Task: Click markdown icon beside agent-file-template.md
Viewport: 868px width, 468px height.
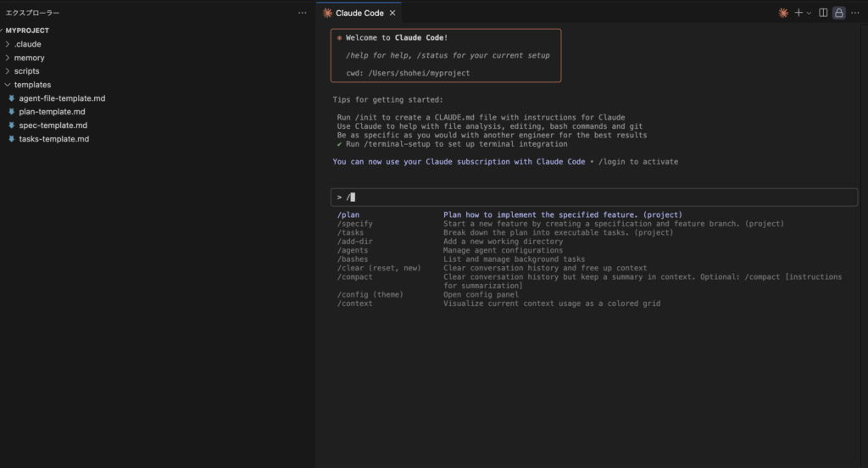Action: [x=12, y=98]
